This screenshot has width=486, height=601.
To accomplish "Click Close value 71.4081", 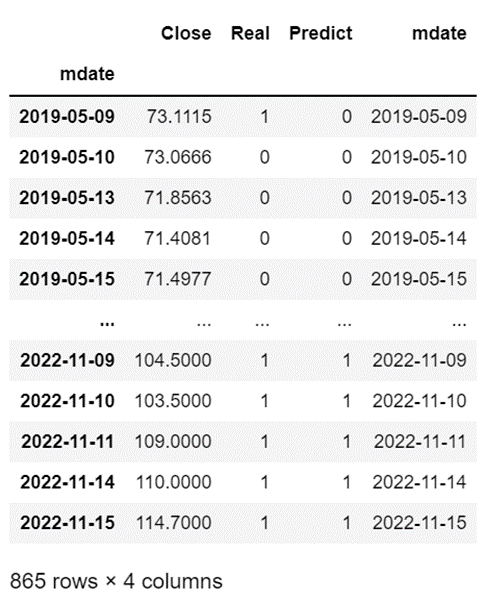I will [178, 238].
